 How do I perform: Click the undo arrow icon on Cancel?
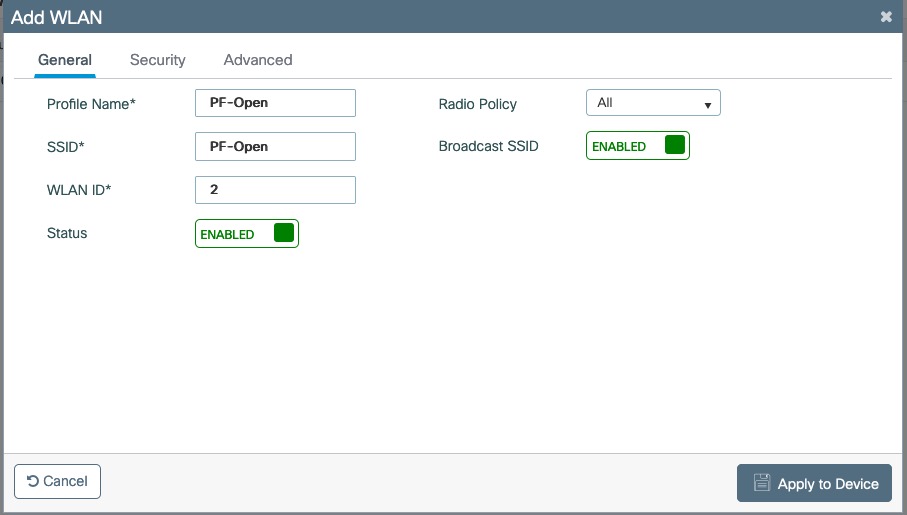click(x=33, y=481)
